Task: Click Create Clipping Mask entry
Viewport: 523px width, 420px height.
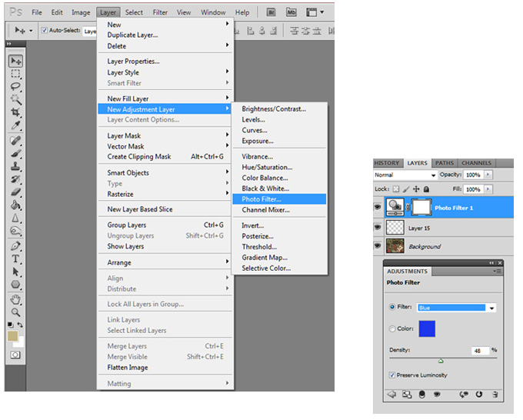Action: coord(165,156)
